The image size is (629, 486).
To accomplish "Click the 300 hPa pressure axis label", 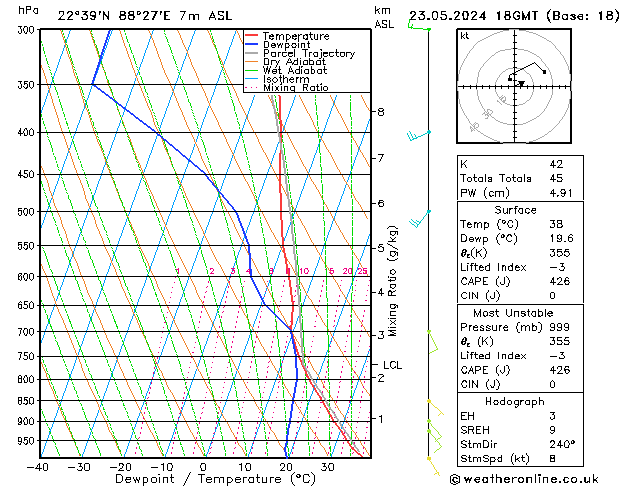I will (28, 30).
